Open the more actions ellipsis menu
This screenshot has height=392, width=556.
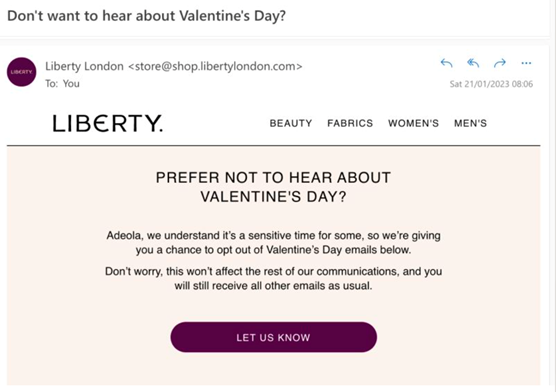tap(526, 63)
